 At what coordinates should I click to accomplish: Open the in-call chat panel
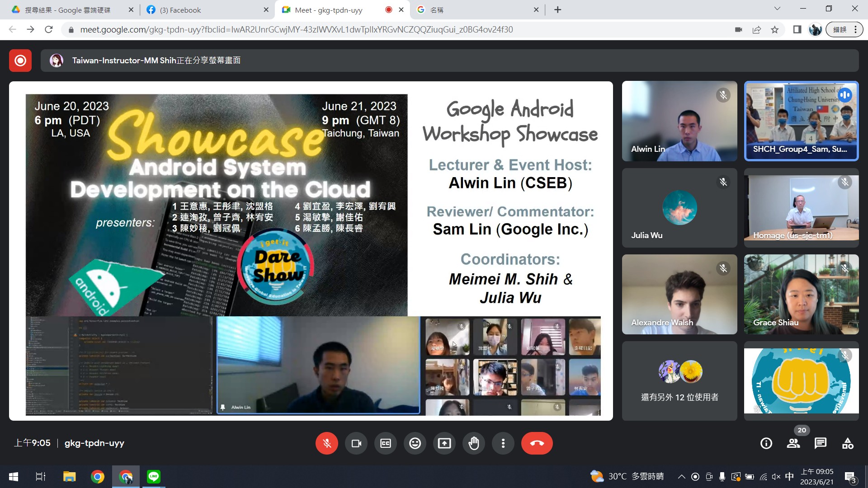821,443
